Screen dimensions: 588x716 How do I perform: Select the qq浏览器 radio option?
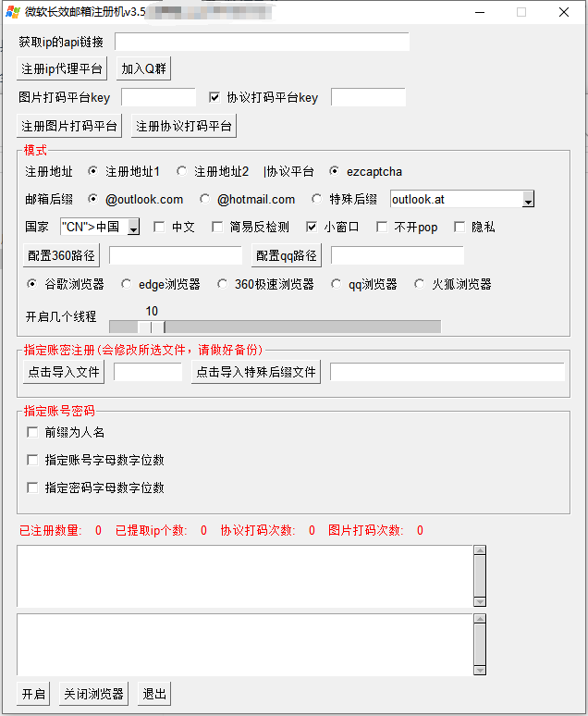(337, 284)
